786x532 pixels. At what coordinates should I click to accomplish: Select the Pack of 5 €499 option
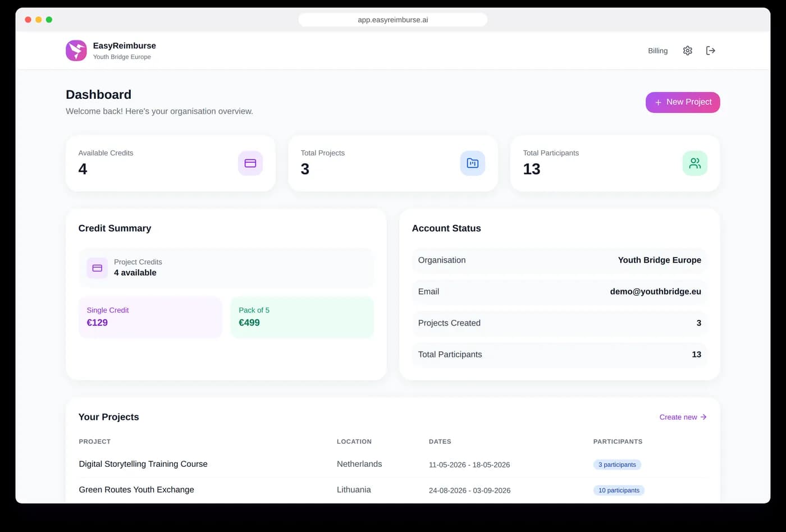(302, 317)
